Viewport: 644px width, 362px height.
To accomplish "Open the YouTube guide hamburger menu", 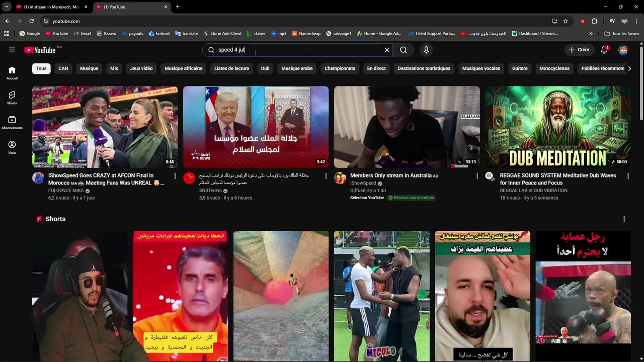I will coord(12,50).
